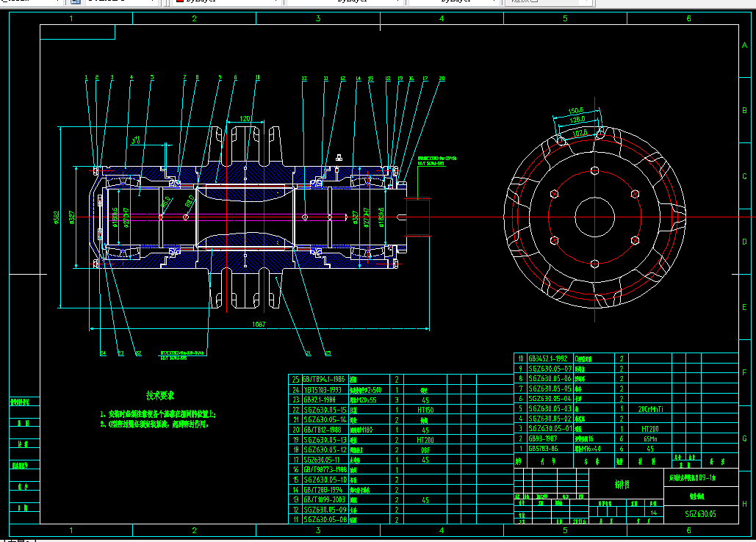Click parts list cell SGZ630.05-14
This screenshot has height=542, width=756.
click(x=325, y=419)
